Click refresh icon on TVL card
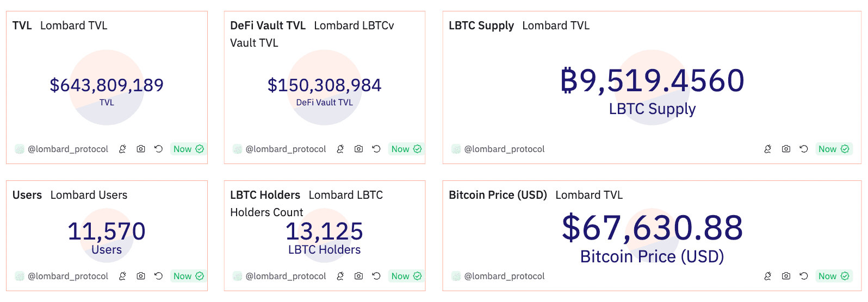This screenshot has width=868, height=302. (158, 149)
